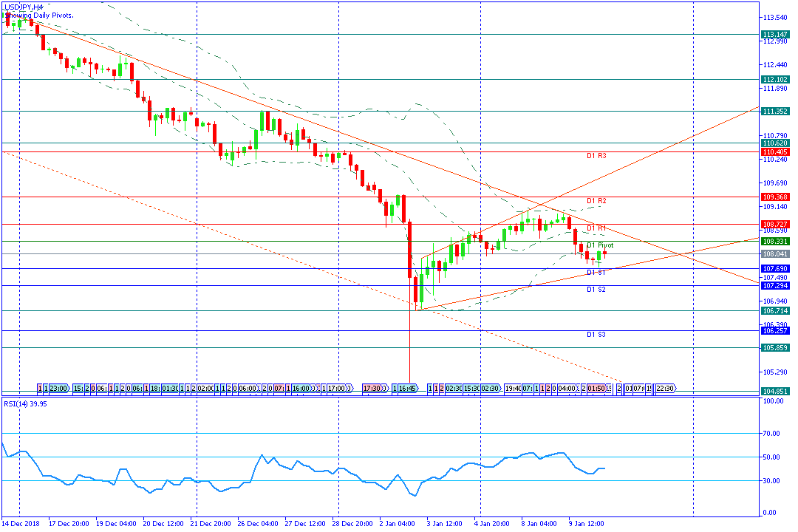This screenshot has height=532, width=798.
Task: Click the green 108.331 pivot price tag
Action: pos(774,242)
